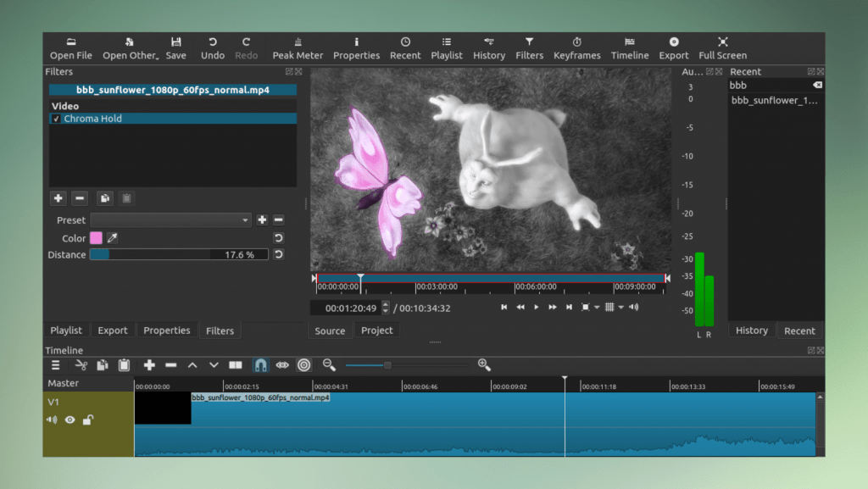
Task: Toggle scrub while dragging
Action: [x=282, y=365]
